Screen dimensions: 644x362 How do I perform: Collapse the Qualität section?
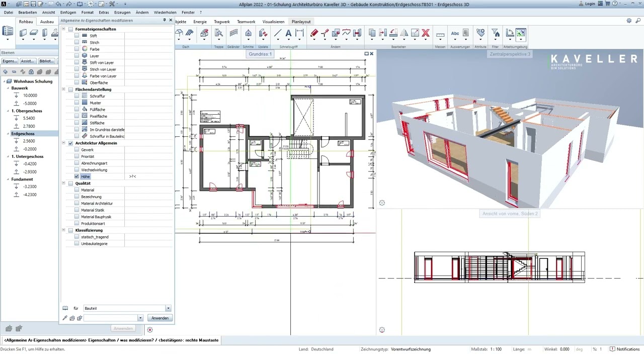64,184
